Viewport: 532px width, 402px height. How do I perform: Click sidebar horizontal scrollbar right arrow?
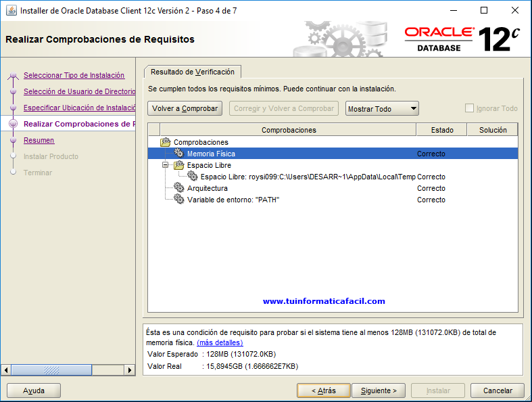[130, 370]
